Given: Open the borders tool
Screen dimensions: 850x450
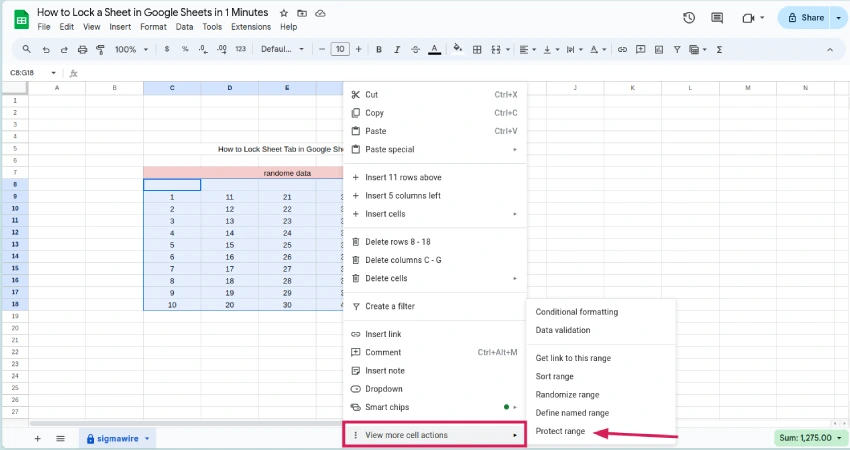Looking at the screenshot, I should 477,49.
